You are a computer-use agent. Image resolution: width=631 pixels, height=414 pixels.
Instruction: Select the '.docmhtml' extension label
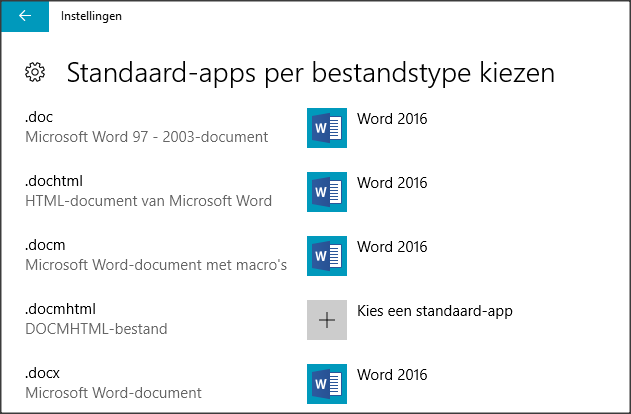pyautogui.click(x=60, y=309)
